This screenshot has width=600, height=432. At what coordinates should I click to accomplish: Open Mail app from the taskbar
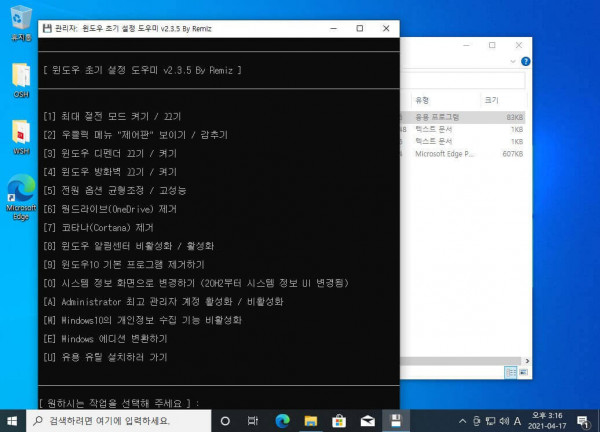click(x=367, y=421)
